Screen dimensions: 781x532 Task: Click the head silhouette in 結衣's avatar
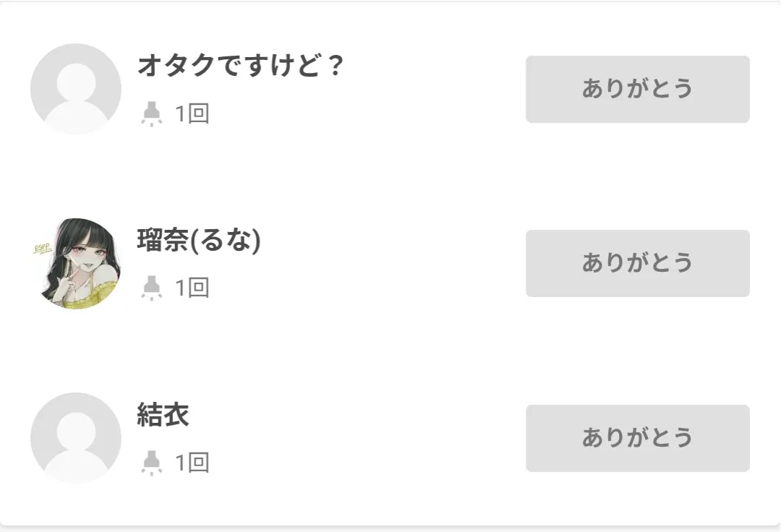[x=75, y=429]
